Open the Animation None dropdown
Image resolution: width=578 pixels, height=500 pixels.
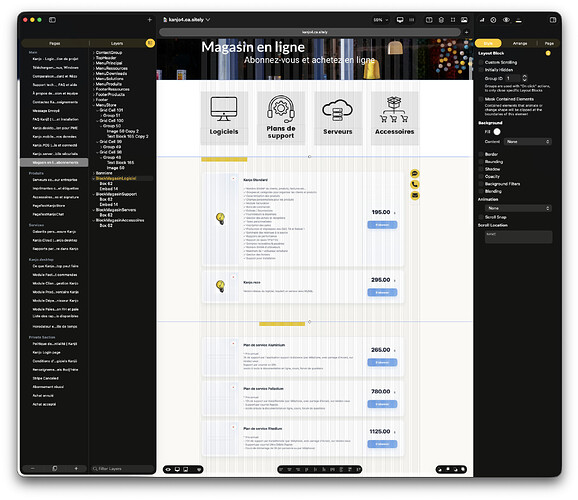[x=518, y=208]
